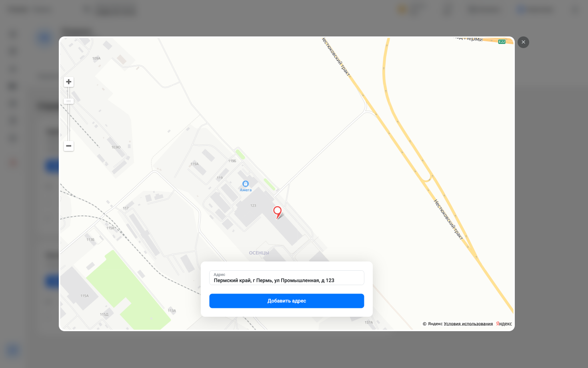
Task: Select building 123 on the map
Action: pyautogui.click(x=253, y=205)
